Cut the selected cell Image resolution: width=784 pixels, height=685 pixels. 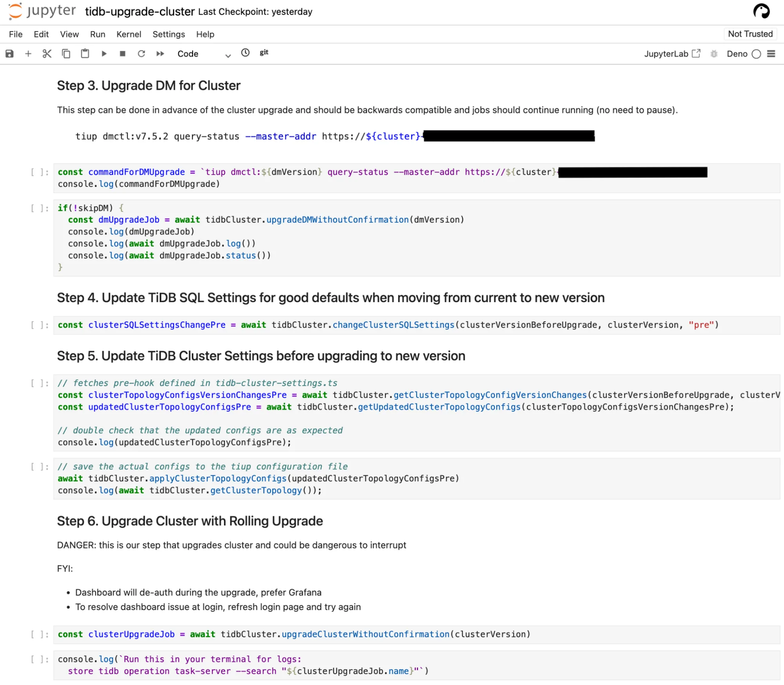[47, 54]
